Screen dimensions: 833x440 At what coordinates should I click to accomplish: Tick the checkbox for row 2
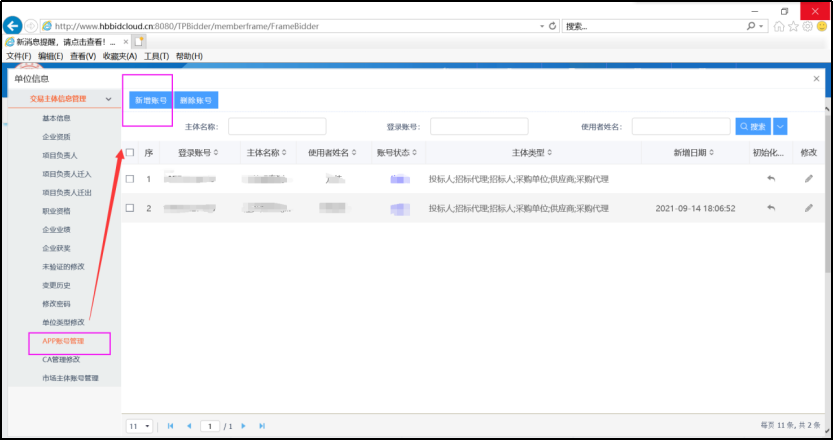click(130, 208)
